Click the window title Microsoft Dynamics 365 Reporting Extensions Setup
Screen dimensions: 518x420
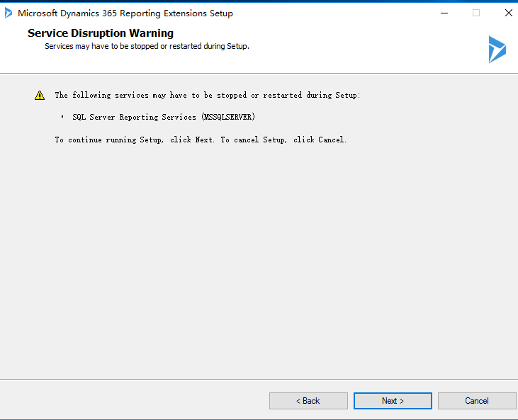(125, 13)
